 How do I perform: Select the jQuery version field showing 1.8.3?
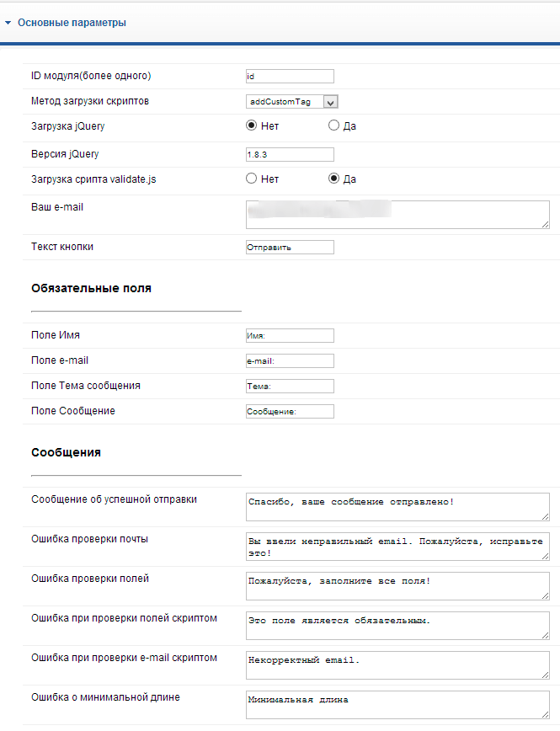coord(289,154)
